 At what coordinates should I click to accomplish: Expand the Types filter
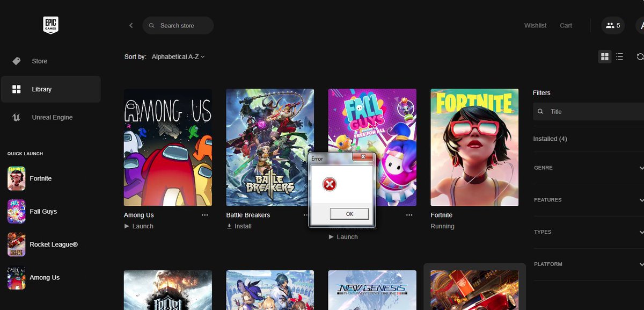[589, 232]
